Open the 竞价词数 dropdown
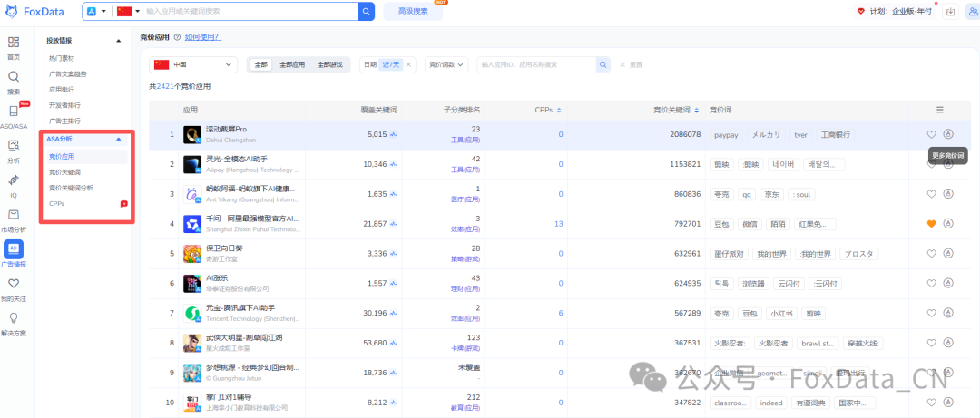The image size is (980, 418). [446, 64]
